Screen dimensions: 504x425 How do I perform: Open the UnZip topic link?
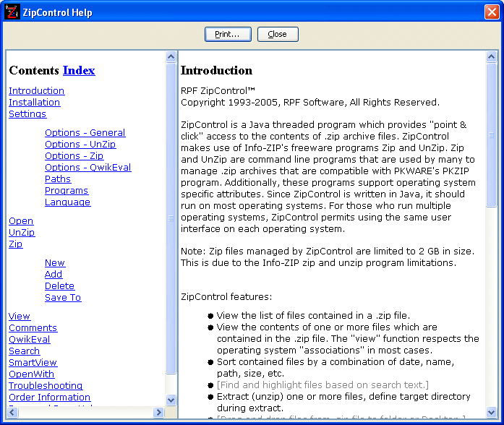[22, 233]
